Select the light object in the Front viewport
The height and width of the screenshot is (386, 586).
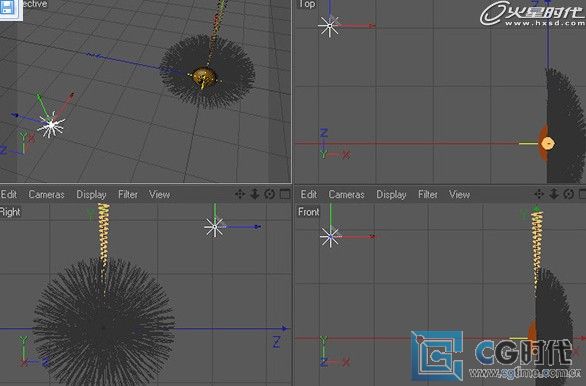[330, 237]
